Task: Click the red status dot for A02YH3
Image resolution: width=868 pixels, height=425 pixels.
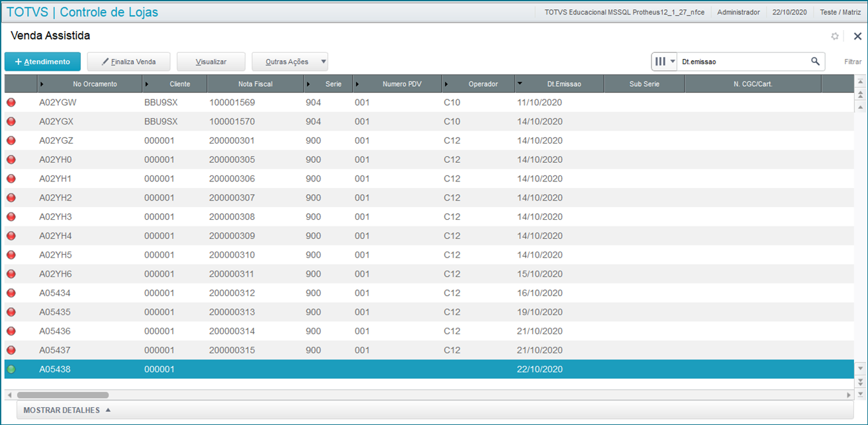Action: pos(11,216)
